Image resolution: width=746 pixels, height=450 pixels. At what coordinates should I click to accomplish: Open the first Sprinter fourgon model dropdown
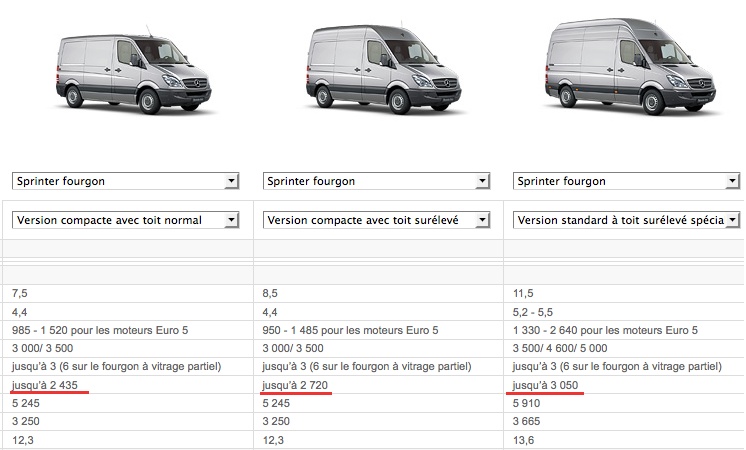(x=125, y=181)
